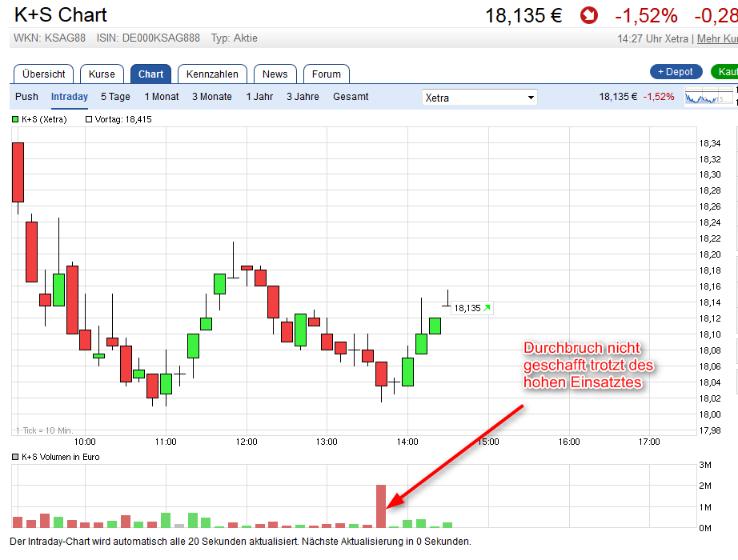Toggle the K+S Volumen legend box

pos(15,457)
